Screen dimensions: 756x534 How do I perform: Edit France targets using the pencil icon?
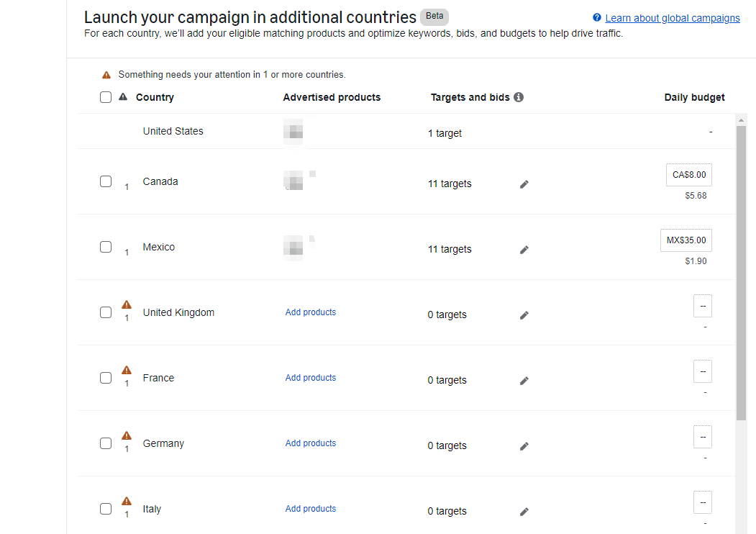click(524, 381)
